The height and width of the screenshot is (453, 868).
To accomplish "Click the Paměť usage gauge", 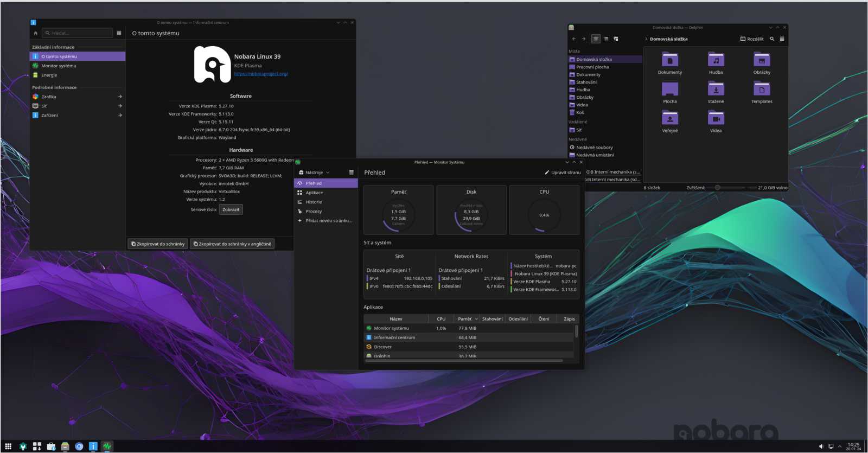I will pyautogui.click(x=399, y=215).
